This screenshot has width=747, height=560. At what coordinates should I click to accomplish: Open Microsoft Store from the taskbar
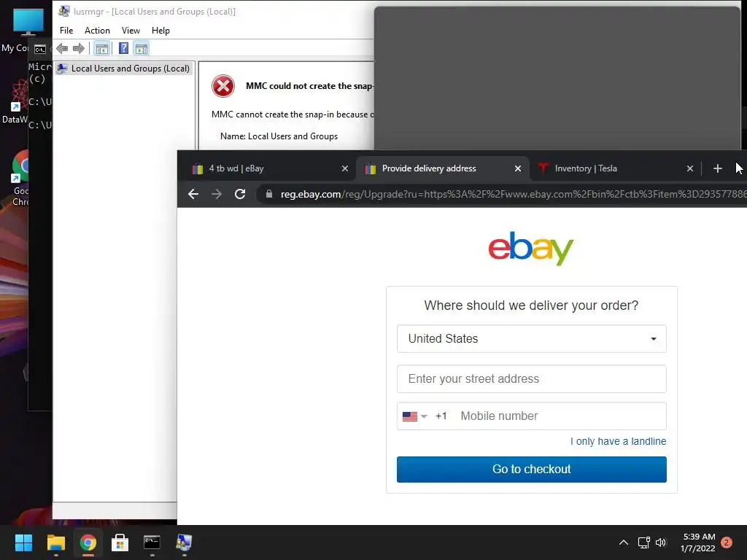120,542
